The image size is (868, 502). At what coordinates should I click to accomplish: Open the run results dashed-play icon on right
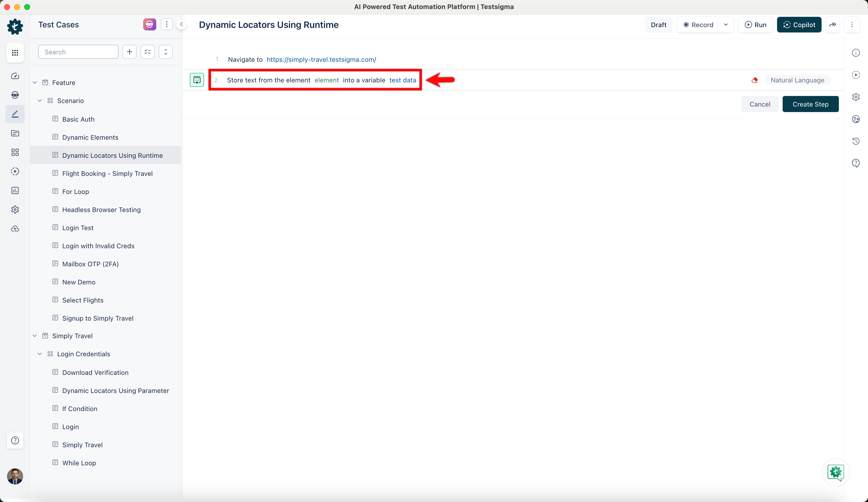tap(856, 75)
